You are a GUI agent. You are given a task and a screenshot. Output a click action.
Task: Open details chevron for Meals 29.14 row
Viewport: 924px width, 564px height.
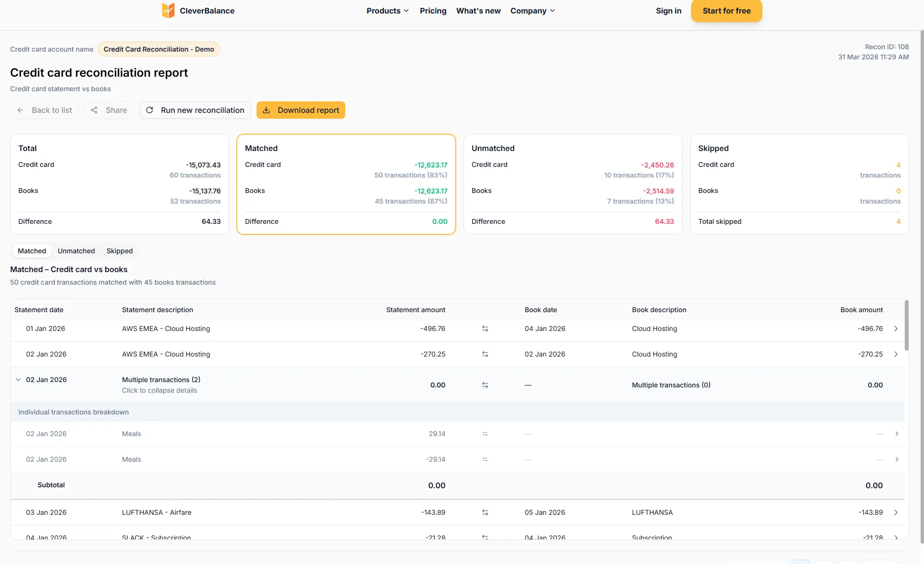[897, 434]
